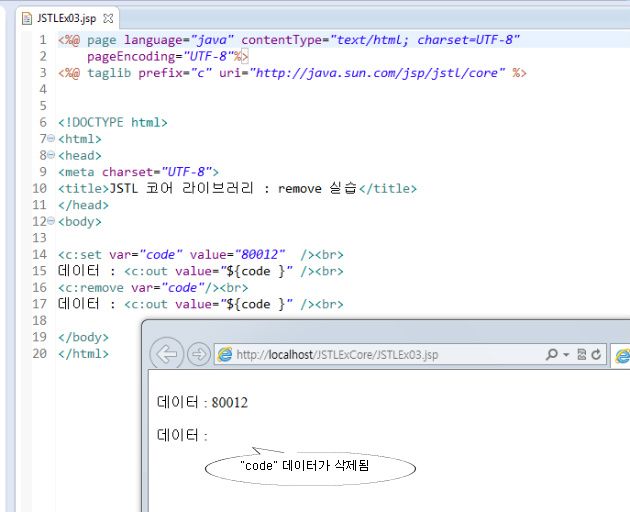The width and height of the screenshot is (630, 512).
Task: Collapse the html fold marker on line 7
Action: (x=51, y=138)
